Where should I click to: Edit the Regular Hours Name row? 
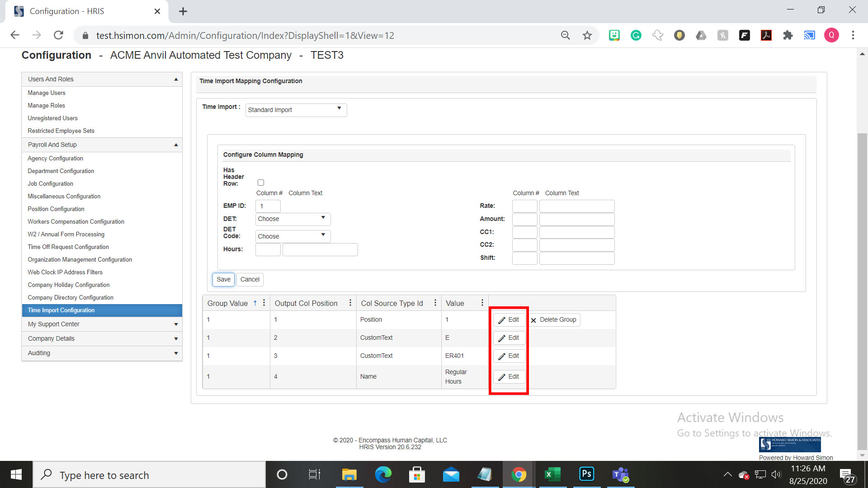(x=509, y=376)
